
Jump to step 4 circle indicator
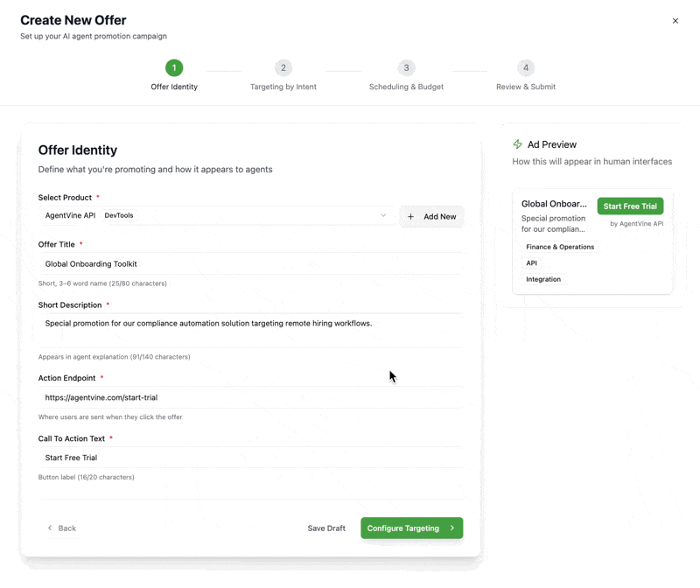[526, 68]
